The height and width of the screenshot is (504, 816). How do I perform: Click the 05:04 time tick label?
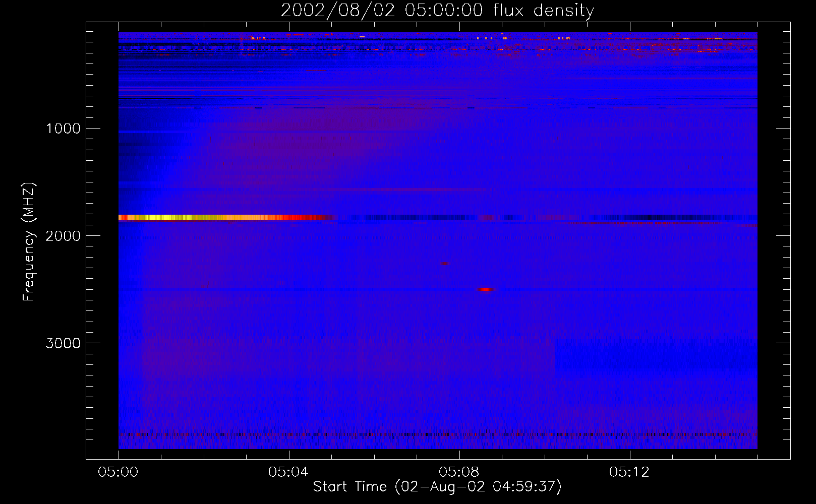(288, 472)
